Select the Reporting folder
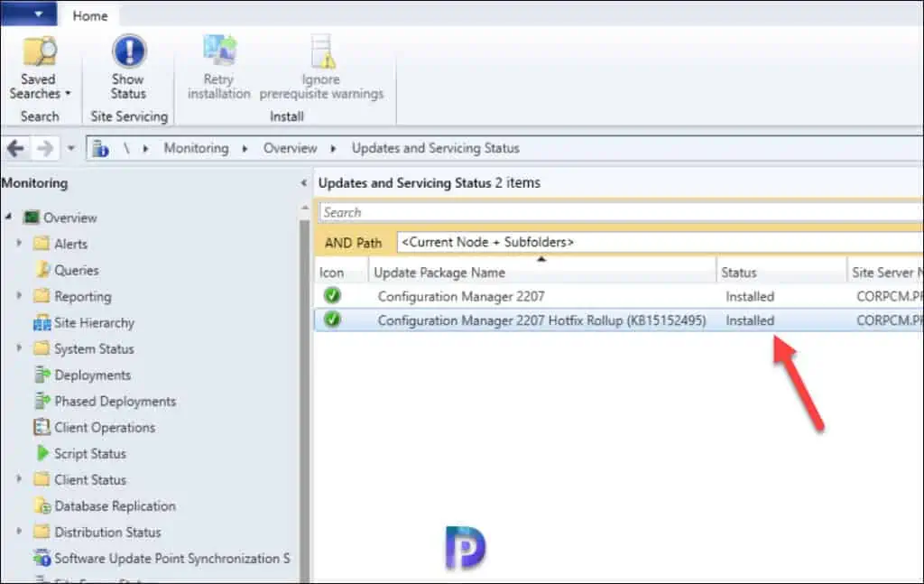The image size is (924, 584). point(72,296)
